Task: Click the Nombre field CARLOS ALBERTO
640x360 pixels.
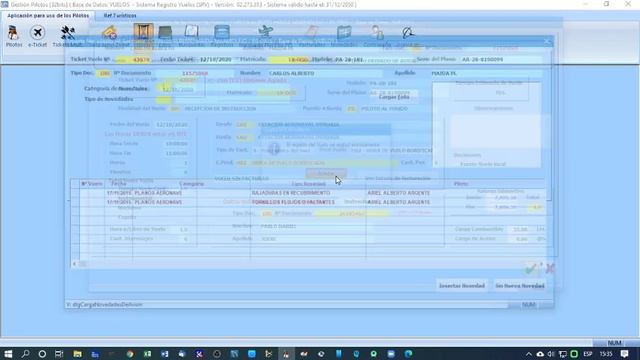Action: (324, 73)
